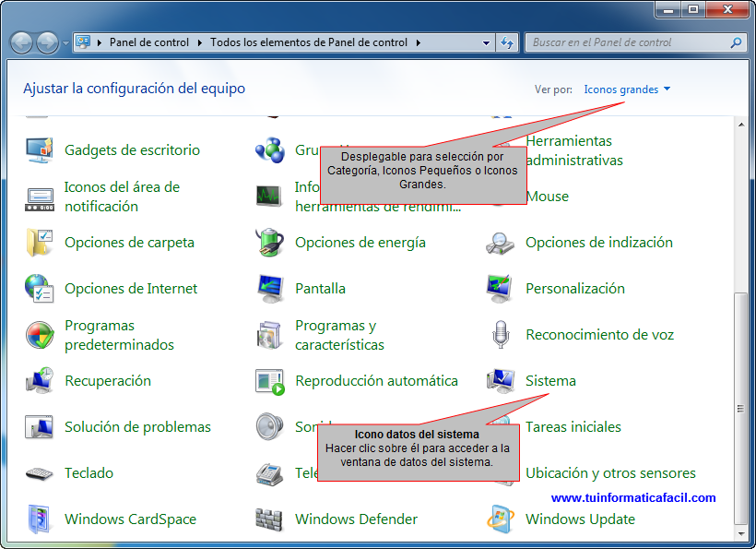756x549 pixels.
Task: Click the Reproducción automática icon
Action: pos(269,382)
